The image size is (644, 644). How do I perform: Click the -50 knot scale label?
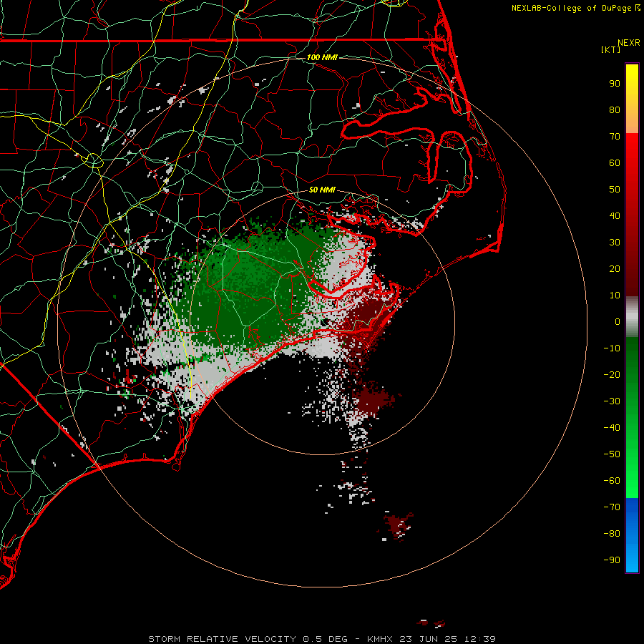pyautogui.click(x=612, y=454)
